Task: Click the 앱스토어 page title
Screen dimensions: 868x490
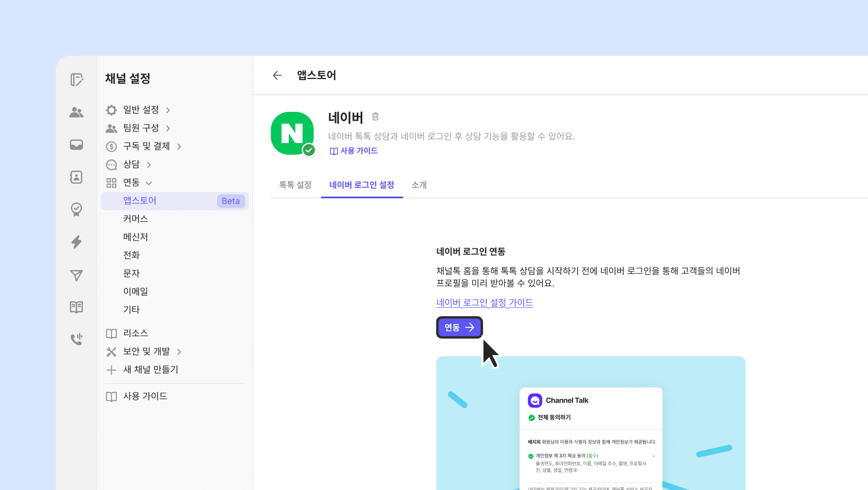Action: coord(317,75)
